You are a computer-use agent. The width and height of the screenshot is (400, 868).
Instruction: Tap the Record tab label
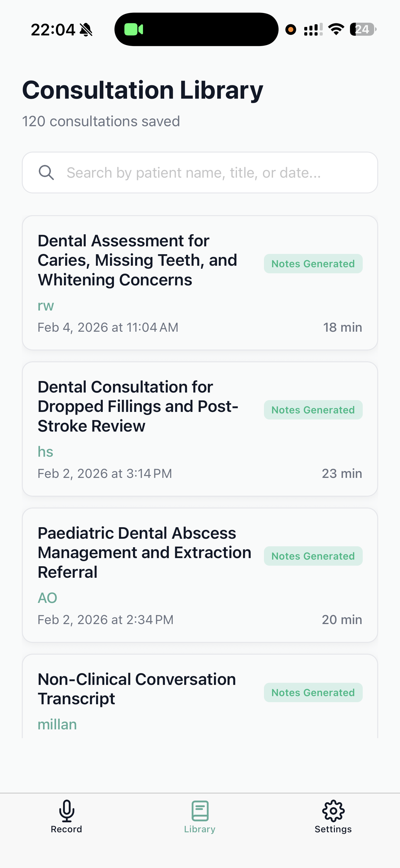pyautogui.click(x=66, y=829)
